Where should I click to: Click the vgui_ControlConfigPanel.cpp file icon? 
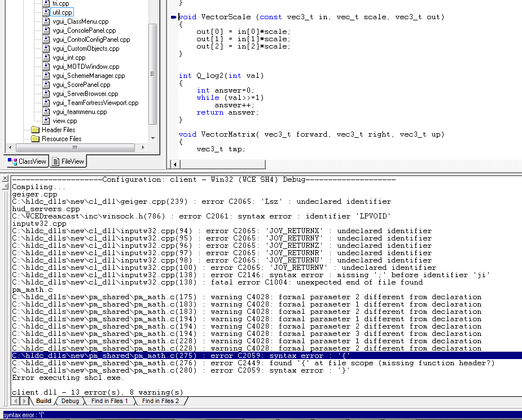(x=46, y=40)
